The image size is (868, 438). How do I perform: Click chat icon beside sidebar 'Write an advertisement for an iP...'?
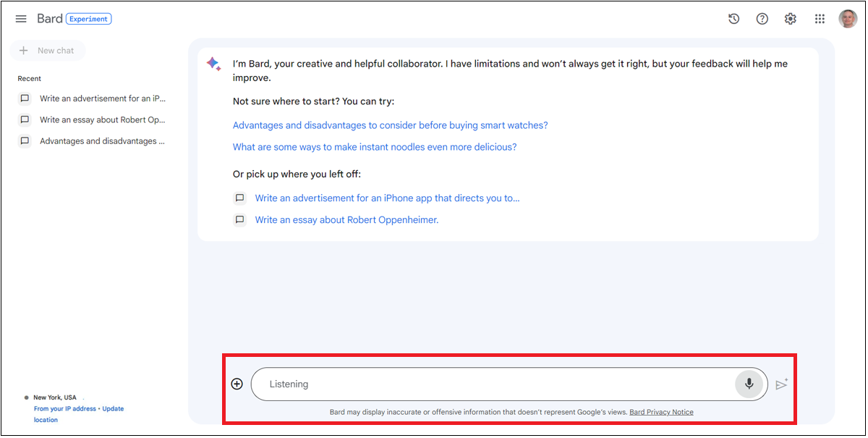coord(25,98)
